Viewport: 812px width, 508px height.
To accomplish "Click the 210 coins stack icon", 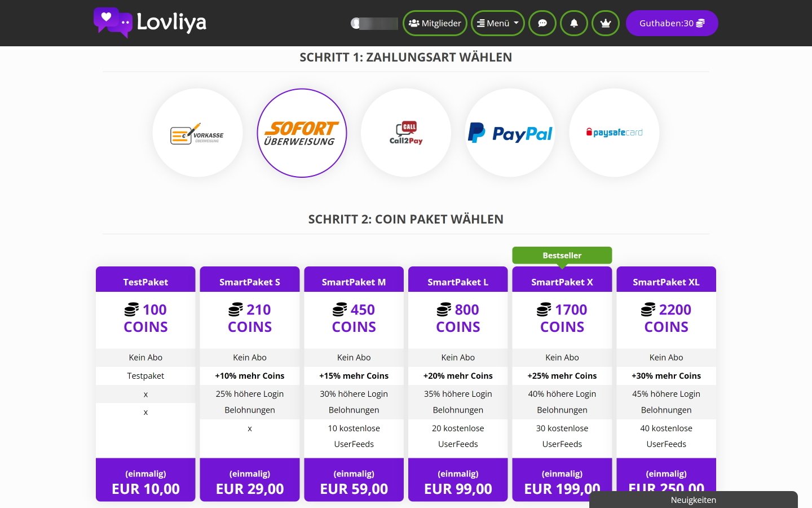I will 236,310.
